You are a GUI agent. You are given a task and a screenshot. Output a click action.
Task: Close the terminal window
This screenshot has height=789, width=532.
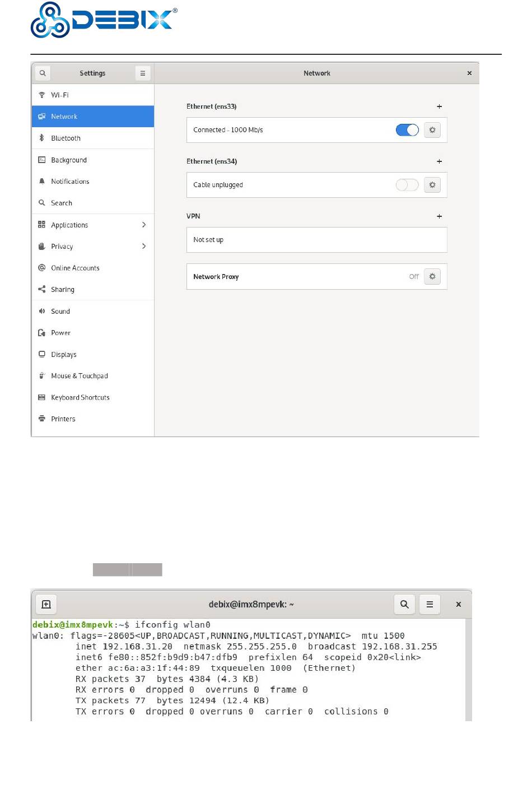pyautogui.click(x=459, y=605)
